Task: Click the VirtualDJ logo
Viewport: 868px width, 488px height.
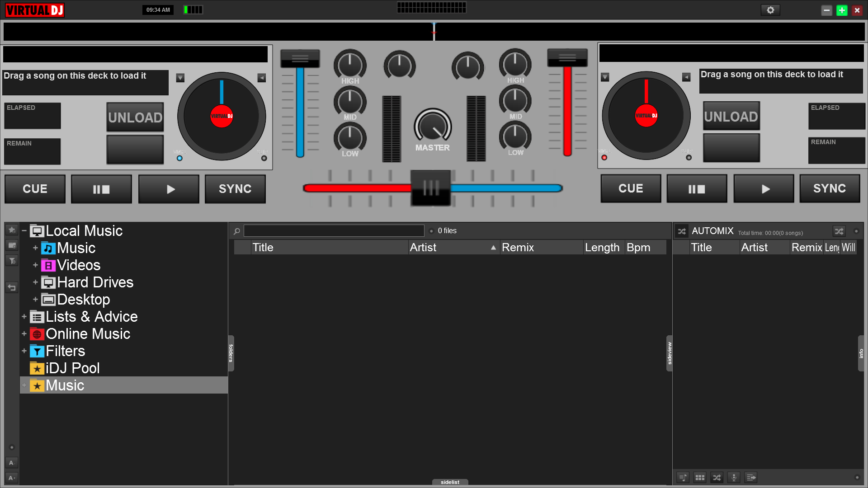Action: (35, 10)
